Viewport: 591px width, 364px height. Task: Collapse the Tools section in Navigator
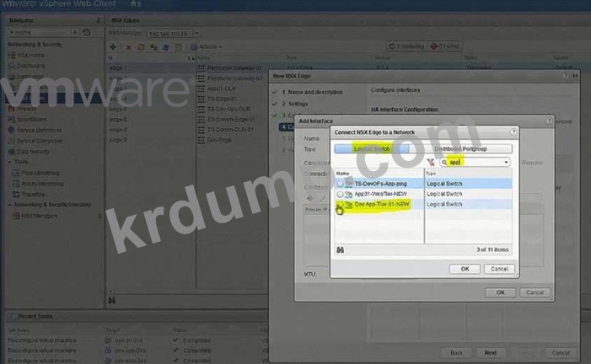(x=10, y=162)
